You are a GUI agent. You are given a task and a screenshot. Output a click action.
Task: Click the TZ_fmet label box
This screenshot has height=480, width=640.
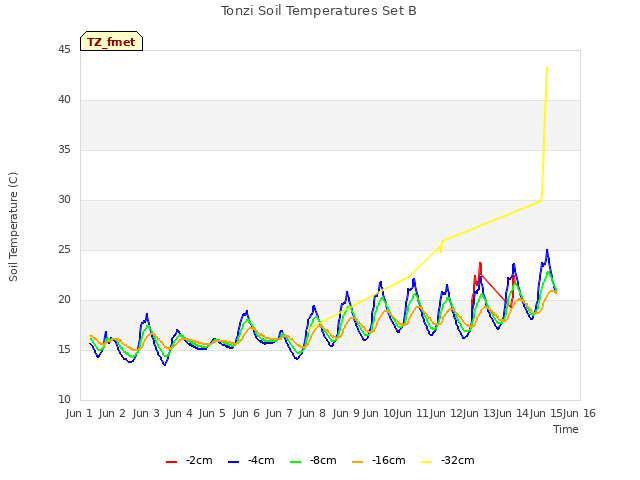[x=111, y=41]
